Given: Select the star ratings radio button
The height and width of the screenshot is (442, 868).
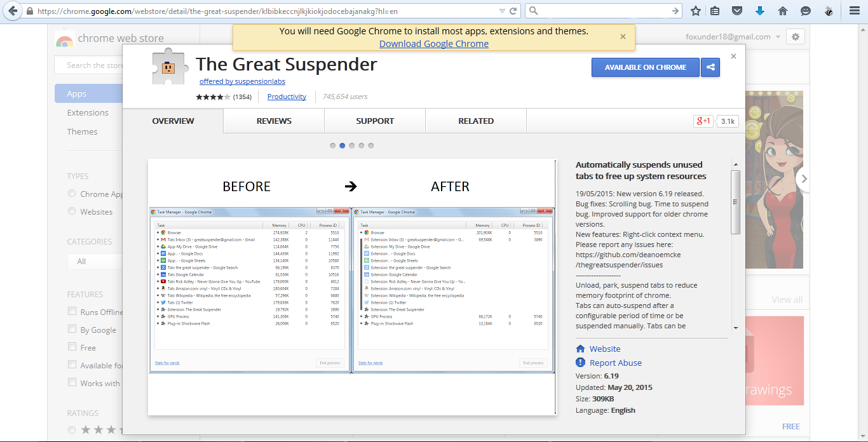Looking at the screenshot, I should tap(72, 430).
